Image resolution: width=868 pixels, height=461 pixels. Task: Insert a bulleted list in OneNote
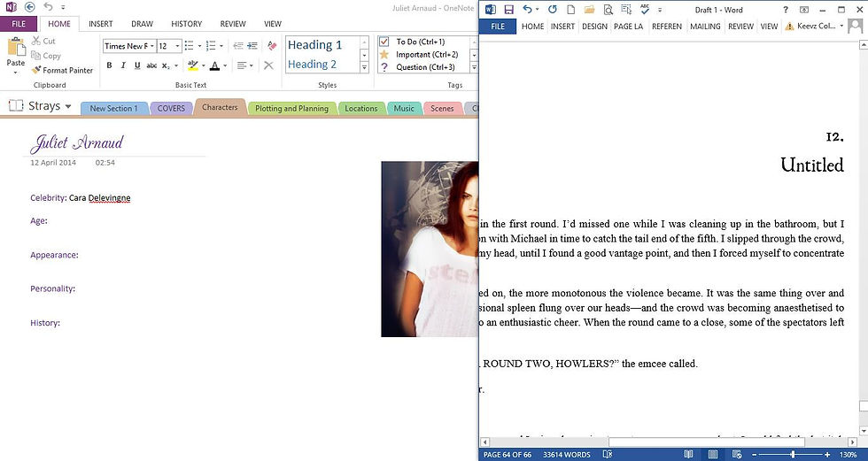coord(189,45)
